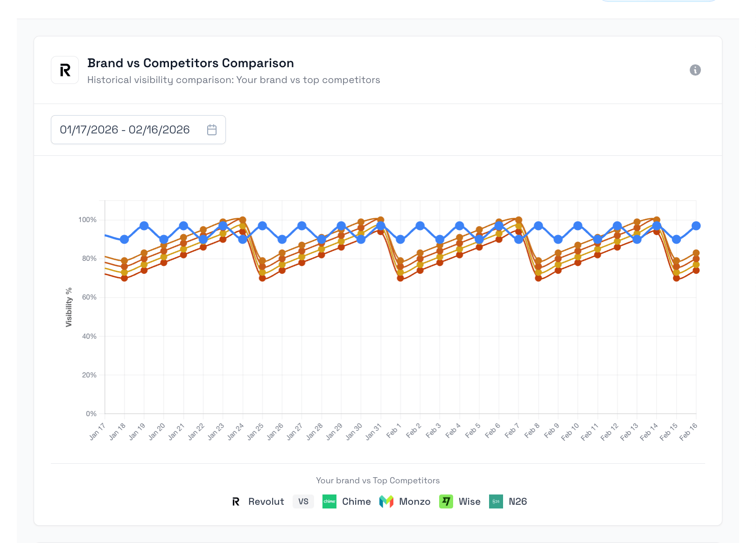Click the Wise brand icon in the legend
756x543 pixels.
tap(447, 501)
